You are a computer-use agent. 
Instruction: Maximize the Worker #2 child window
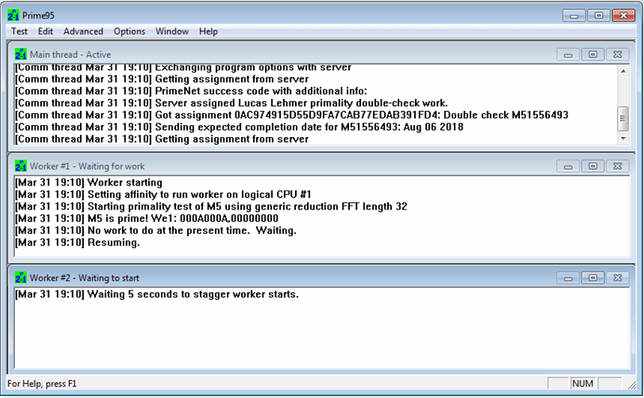click(593, 278)
